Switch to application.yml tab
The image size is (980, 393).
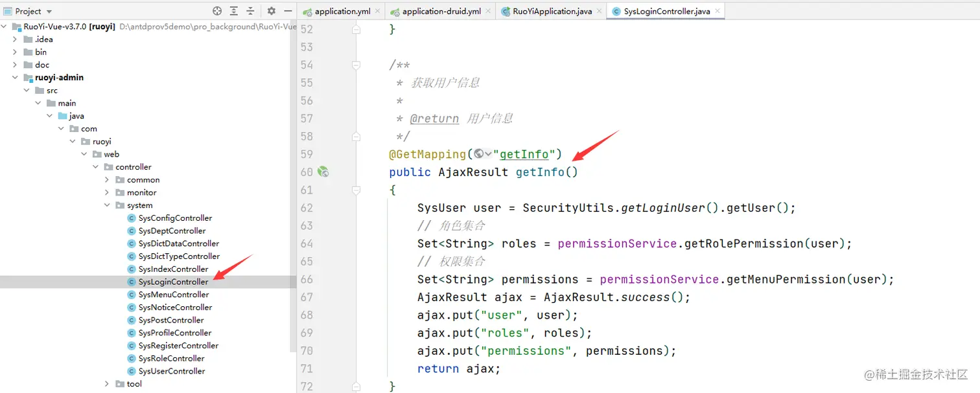(342, 12)
